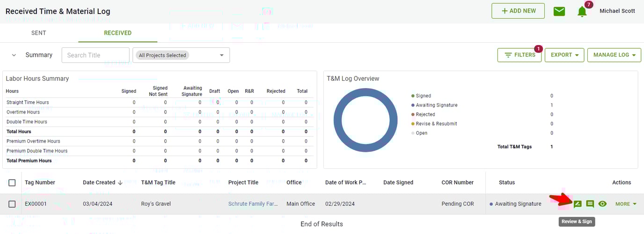
Task: Click the Date Created sort arrow
Action: (x=120, y=182)
